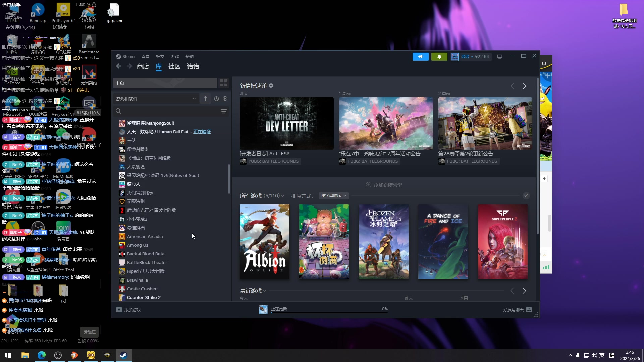Click the 社区 (Community) tab
The image size is (644, 362).
pyautogui.click(x=174, y=66)
